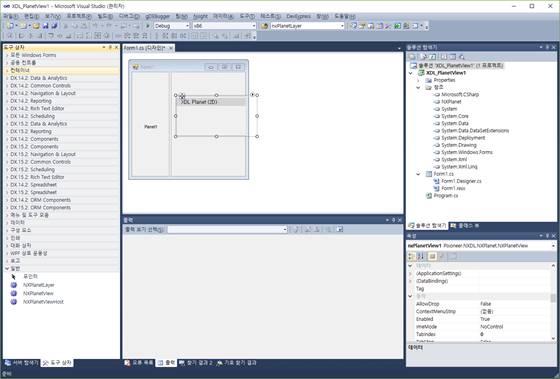Image resolution: width=560 pixels, height=379 pixels.
Task: Select Microsoft.CSharp reference
Action: (x=460, y=95)
